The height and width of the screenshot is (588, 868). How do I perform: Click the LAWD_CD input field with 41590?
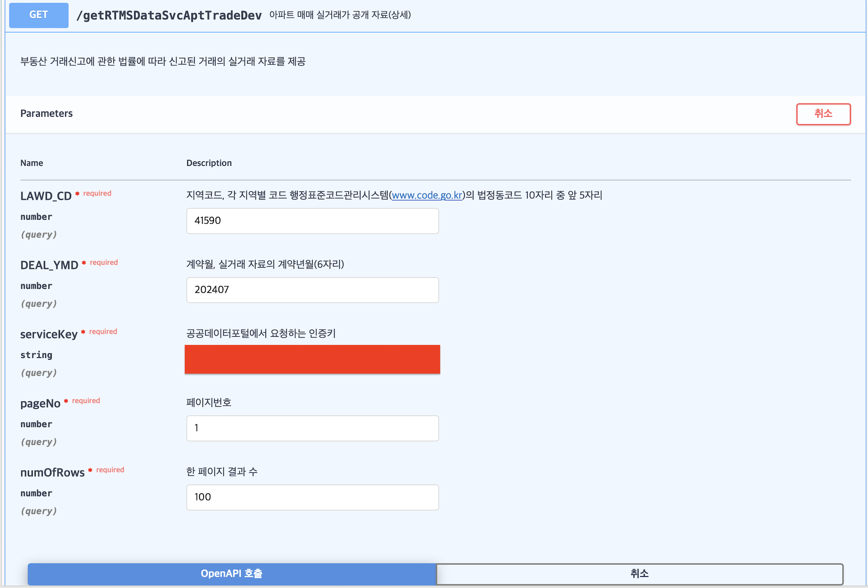(312, 221)
